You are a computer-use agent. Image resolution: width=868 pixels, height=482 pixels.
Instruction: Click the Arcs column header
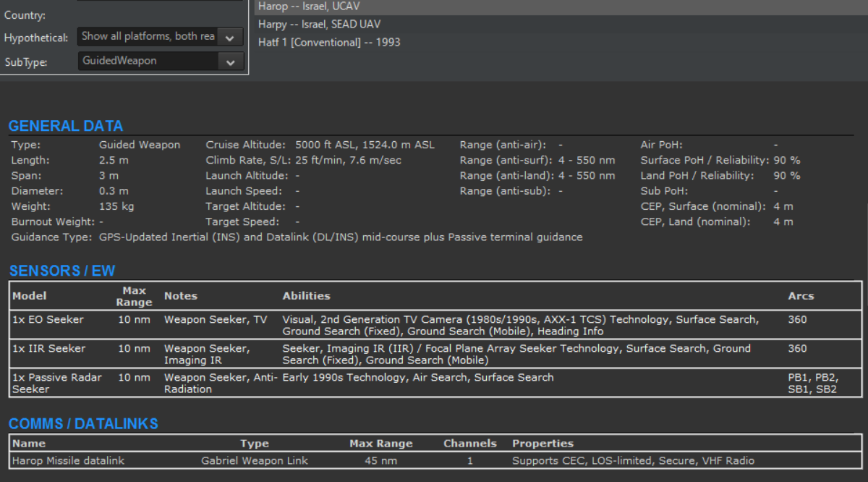tap(801, 295)
